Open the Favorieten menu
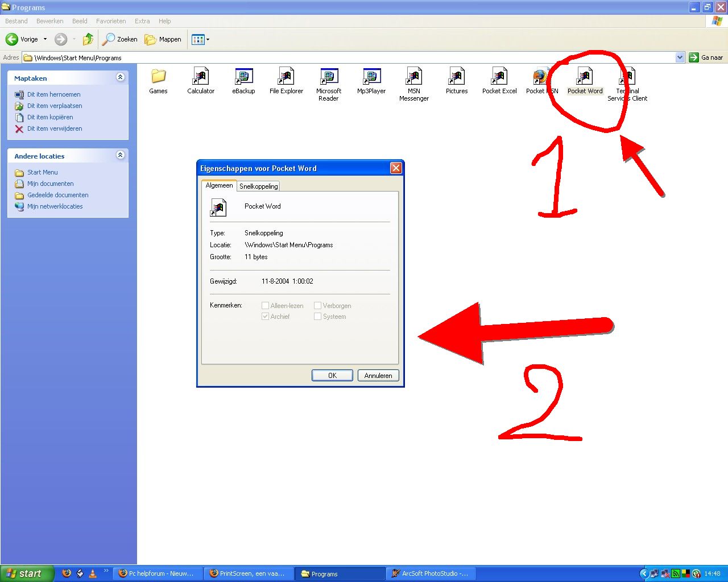 click(111, 21)
